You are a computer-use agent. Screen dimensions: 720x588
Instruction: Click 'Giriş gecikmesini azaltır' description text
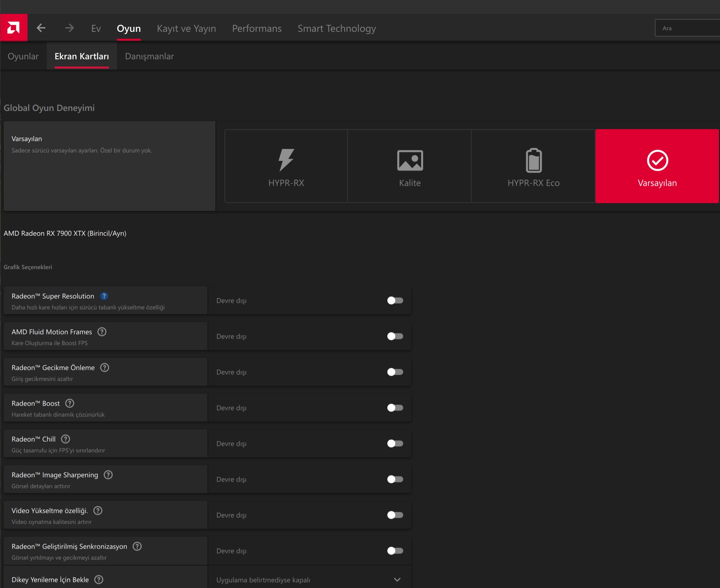[42, 379]
